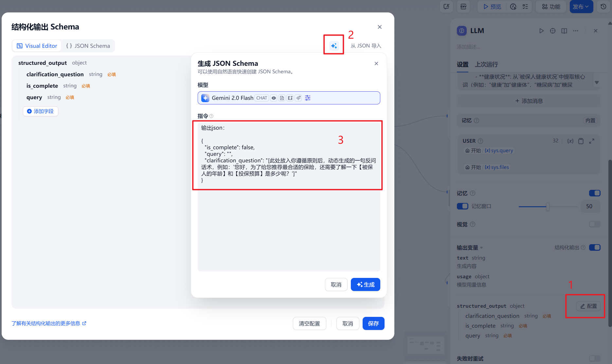Click the AI schema generator sparkle icon
The image size is (612, 364).
[x=334, y=46]
